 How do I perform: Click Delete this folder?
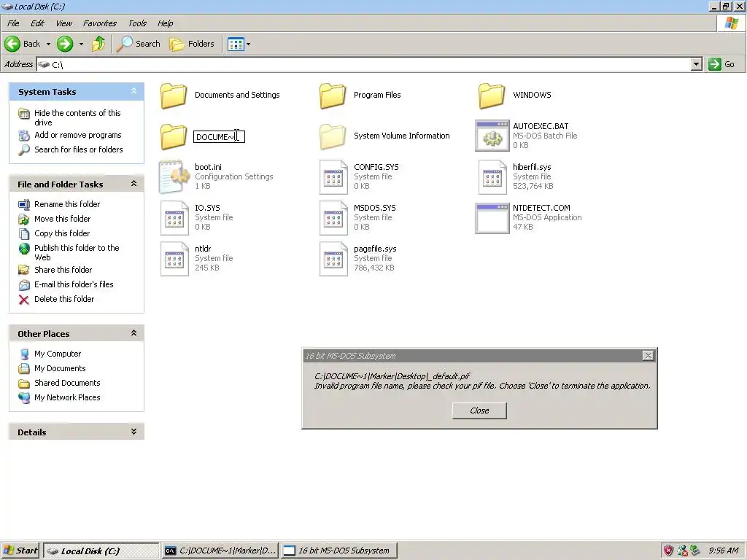64,299
